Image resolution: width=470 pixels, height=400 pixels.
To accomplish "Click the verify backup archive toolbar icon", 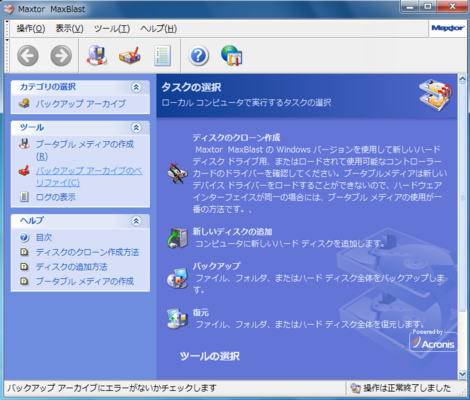I will 130,56.
